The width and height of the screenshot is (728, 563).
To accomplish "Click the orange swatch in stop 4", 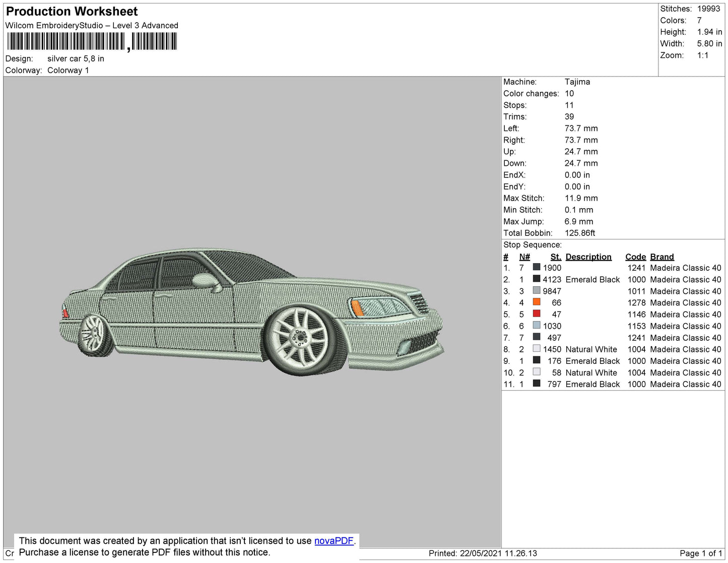I will pos(537,302).
